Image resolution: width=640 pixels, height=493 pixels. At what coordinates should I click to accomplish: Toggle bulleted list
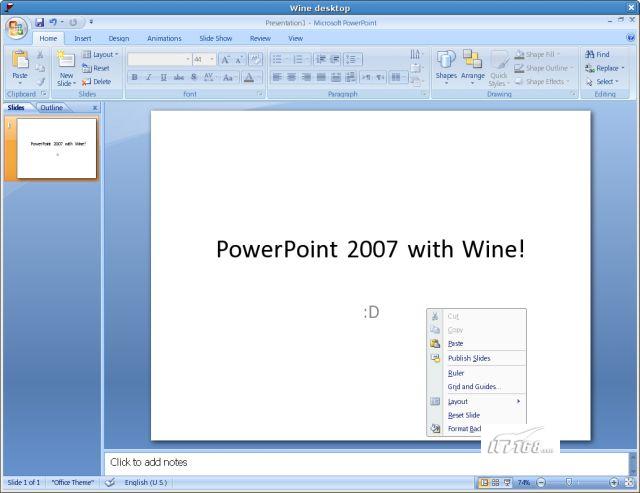(277, 60)
